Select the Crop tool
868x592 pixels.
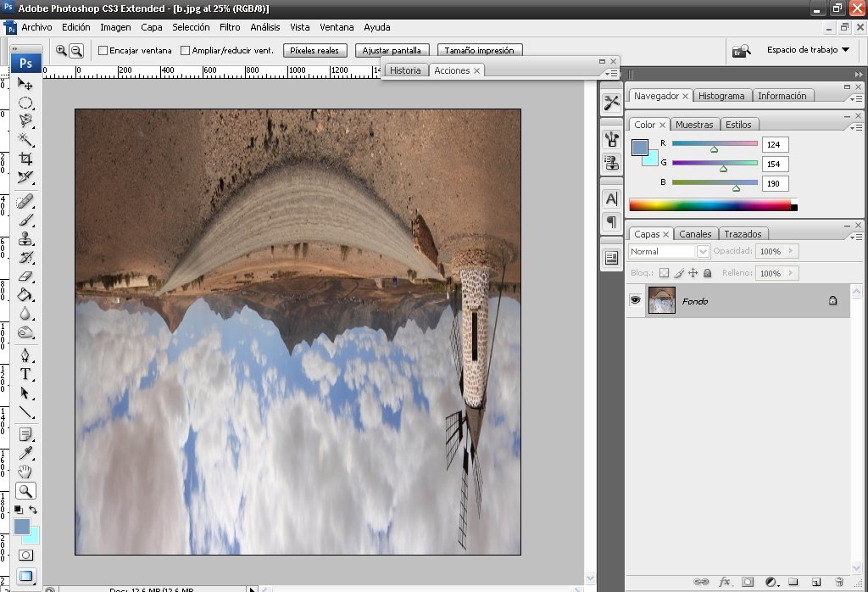point(25,159)
